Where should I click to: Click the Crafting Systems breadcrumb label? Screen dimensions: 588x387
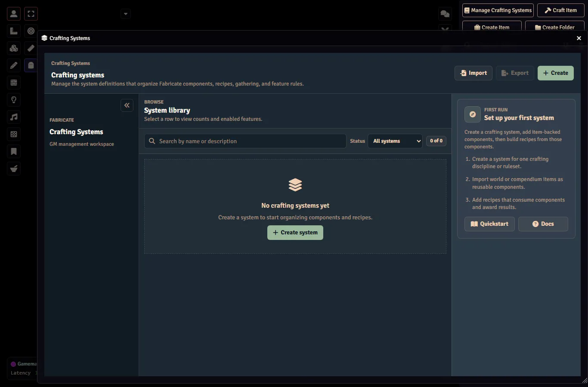point(71,63)
